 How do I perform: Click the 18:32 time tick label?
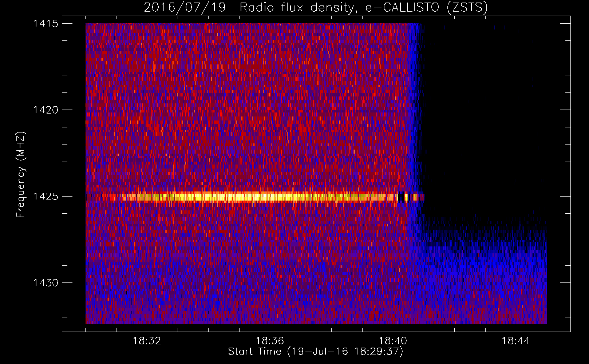[147, 341]
